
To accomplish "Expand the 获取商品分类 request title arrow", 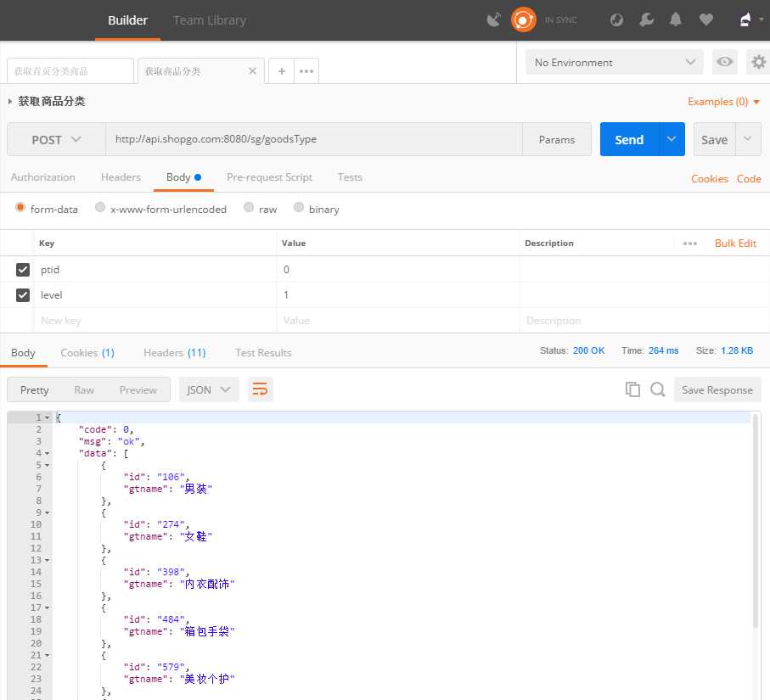I will click(10, 101).
